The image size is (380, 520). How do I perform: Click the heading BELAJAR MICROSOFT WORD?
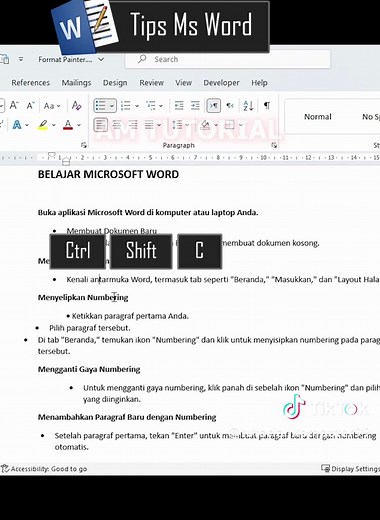[x=108, y=174]
